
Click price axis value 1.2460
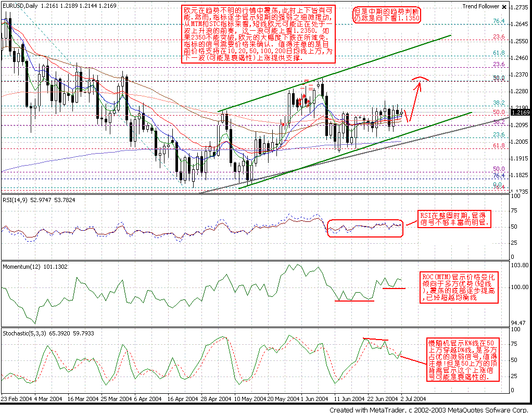click(520, 58)
